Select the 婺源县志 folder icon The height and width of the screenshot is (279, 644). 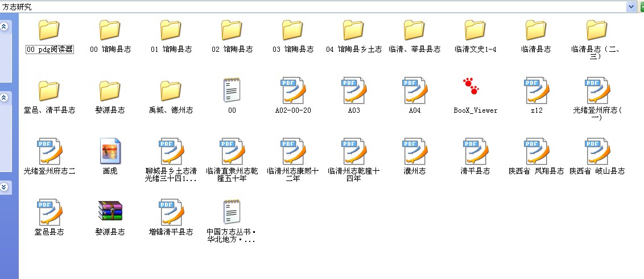click(x=110, y=91)
